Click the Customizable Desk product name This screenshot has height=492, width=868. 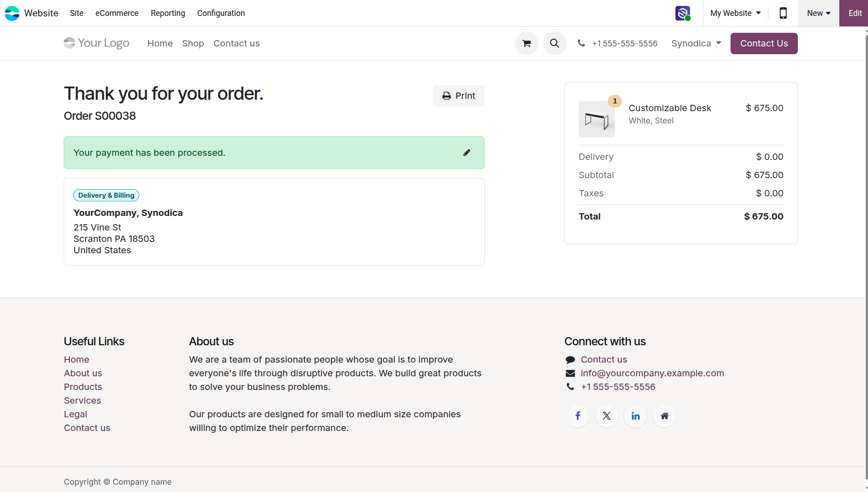pos(670,108)
